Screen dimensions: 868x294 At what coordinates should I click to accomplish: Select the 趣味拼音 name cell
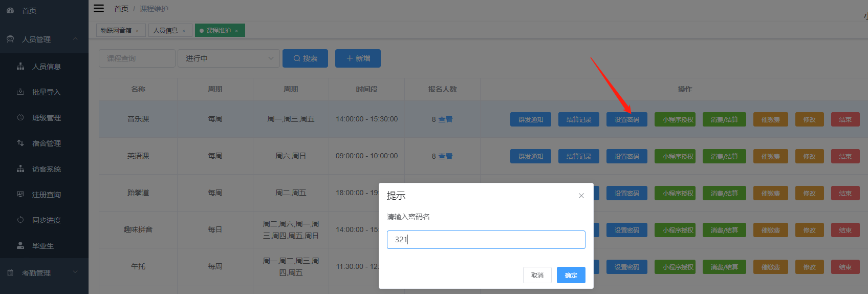coord(138,229)
